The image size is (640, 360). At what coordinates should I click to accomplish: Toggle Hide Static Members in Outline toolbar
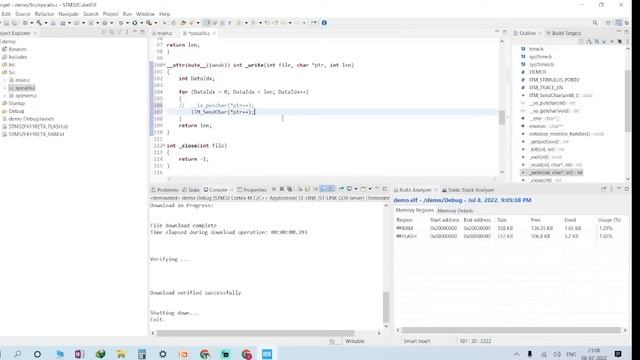[x=604, y=41]
